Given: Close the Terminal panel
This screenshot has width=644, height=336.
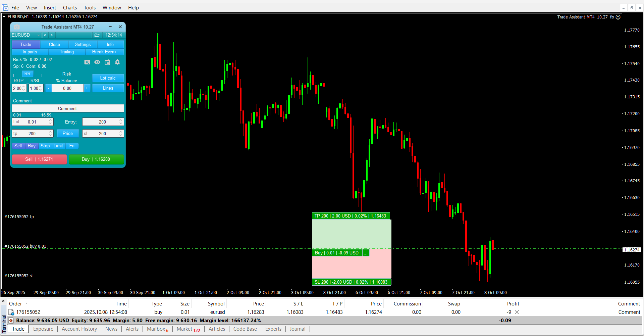Looking at the screenshot, I should 3,301.
